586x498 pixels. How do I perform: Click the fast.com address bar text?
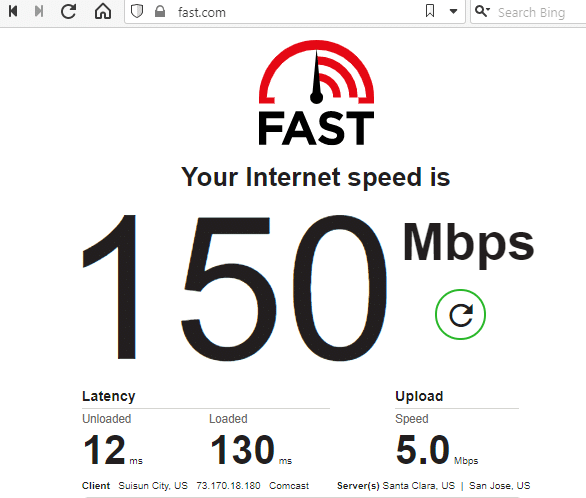202,12
